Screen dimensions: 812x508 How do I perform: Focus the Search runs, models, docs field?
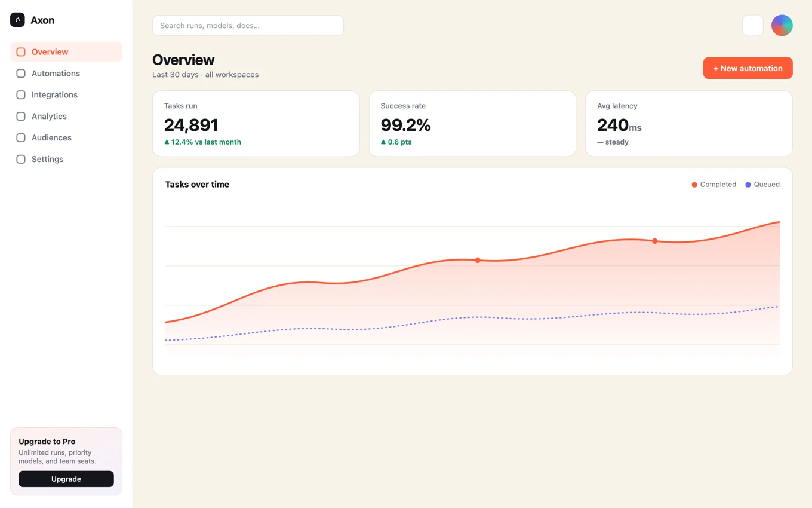248,26
